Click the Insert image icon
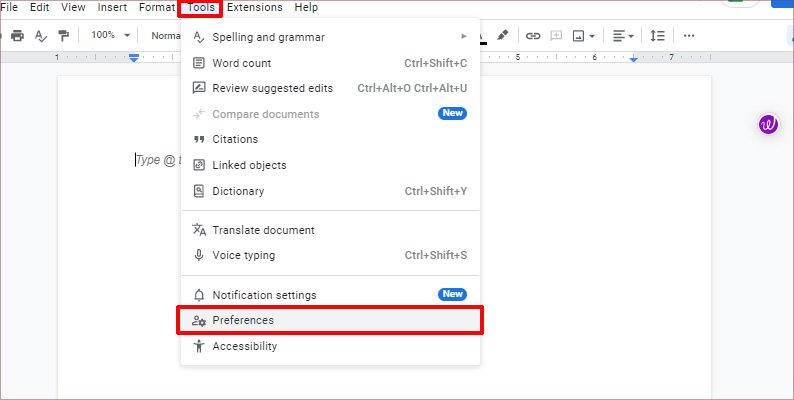Viewport: 794px width, 400px height. pos(578,35)
